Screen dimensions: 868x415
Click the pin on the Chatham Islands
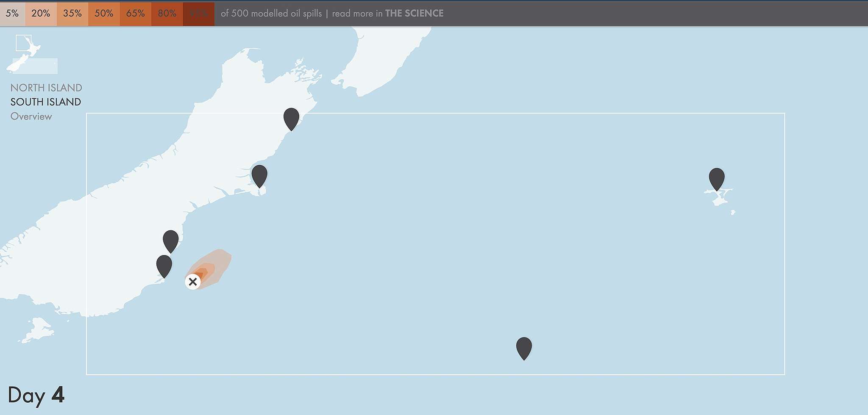[717, 178]
